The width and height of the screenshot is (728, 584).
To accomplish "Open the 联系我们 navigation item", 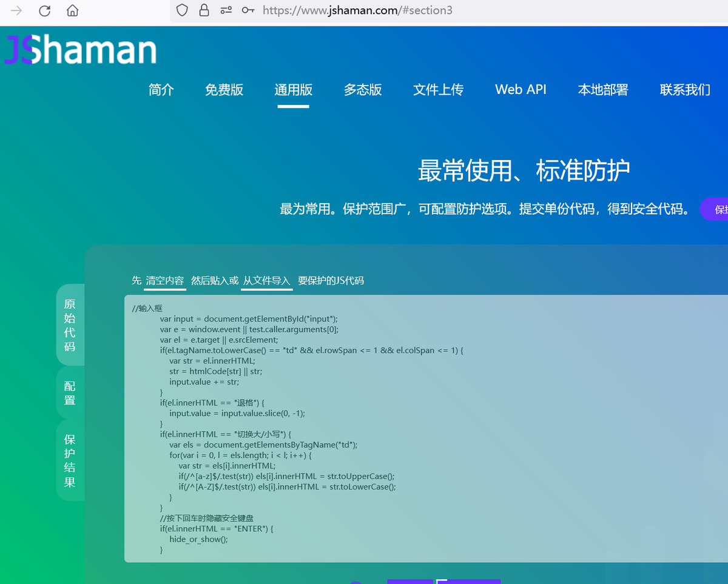I will [685, 90].
